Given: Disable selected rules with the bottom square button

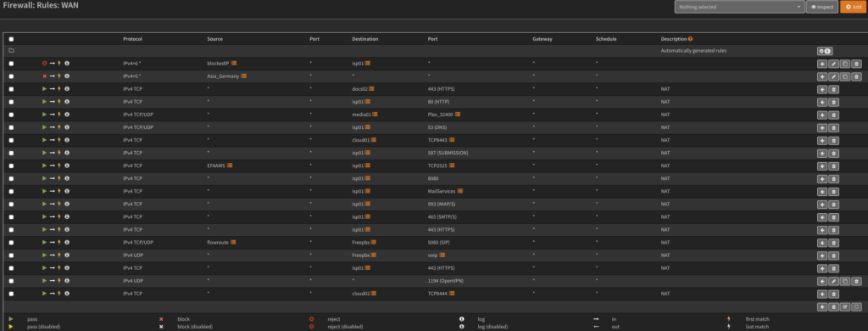Looking at the screenshot, I should (856, 306).
